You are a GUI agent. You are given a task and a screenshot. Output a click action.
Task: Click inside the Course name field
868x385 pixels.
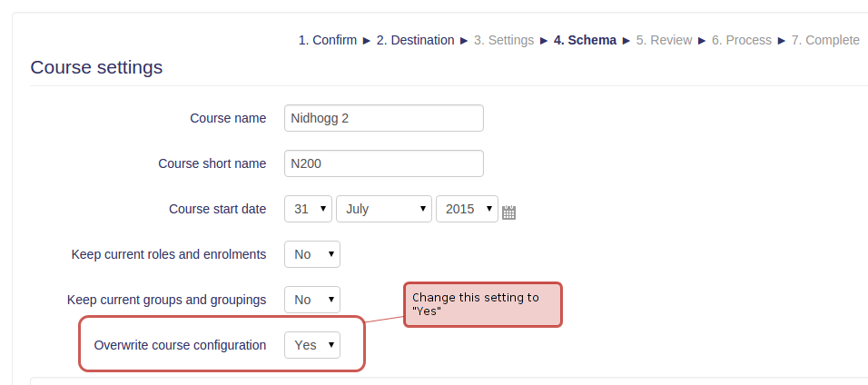click(x=384, y=118)
